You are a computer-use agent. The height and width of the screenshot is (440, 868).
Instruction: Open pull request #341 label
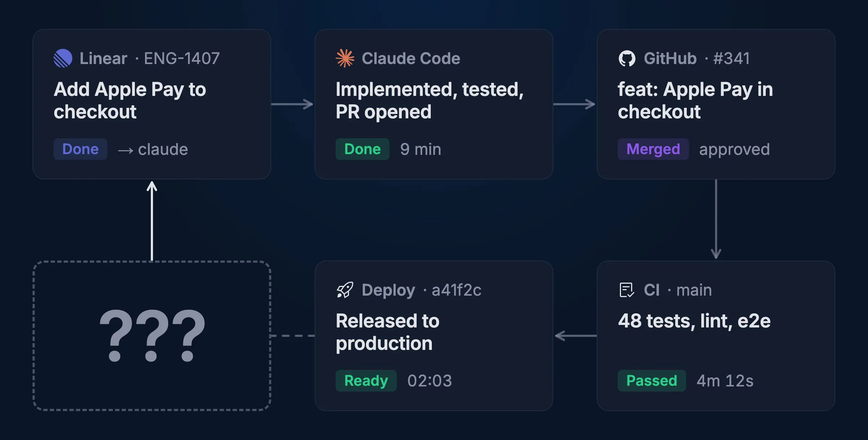pyautogui.click(x=731, y=58)
